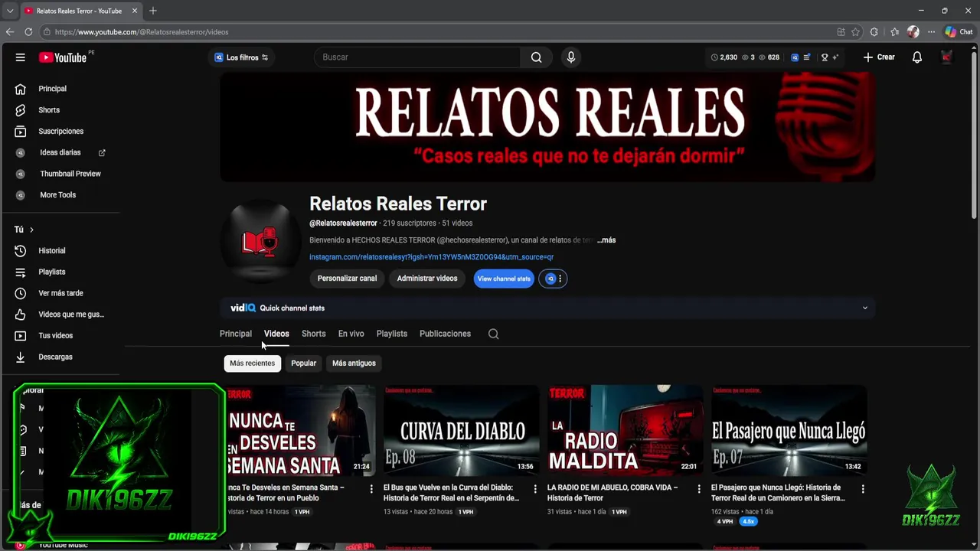Open the browser favorites list icon

[x=894, y=32]
